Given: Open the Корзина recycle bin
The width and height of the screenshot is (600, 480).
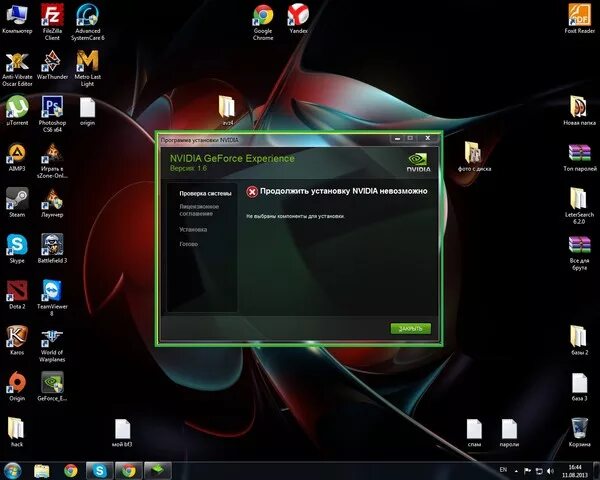Looking at the screenshot, I should 579,433.
